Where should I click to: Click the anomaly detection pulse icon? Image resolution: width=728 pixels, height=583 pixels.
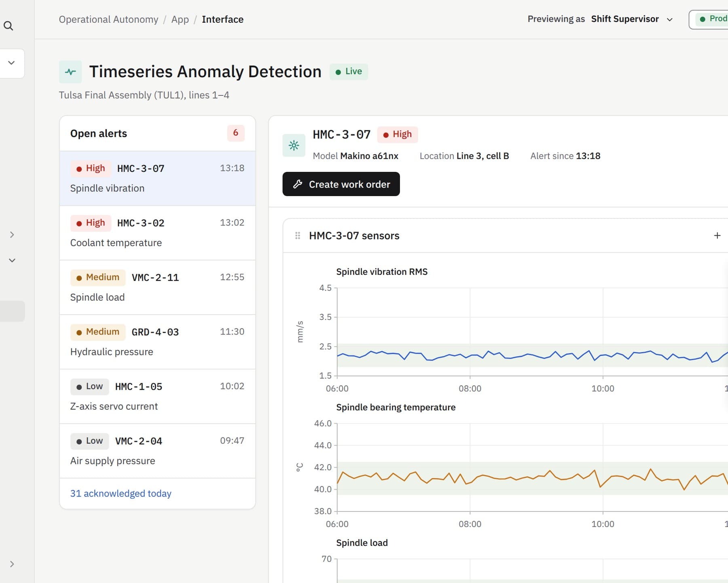click(x=70, y=72)
